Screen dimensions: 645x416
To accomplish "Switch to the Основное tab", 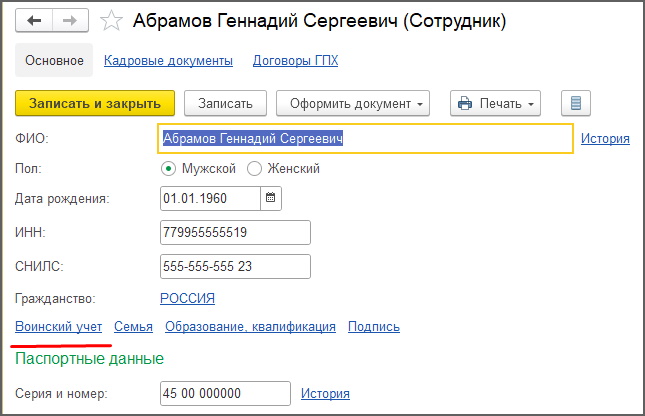I will pyautogui.click(x=54, y=61).
